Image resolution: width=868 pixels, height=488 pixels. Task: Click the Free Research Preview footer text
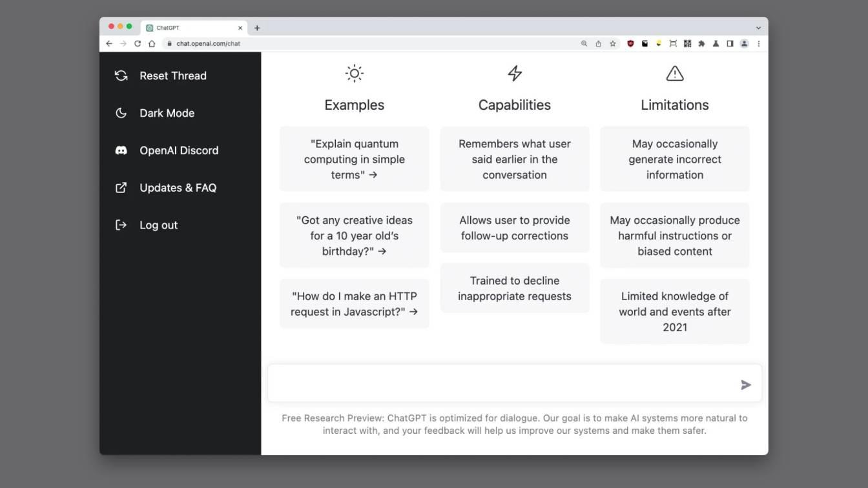(515, 424)
